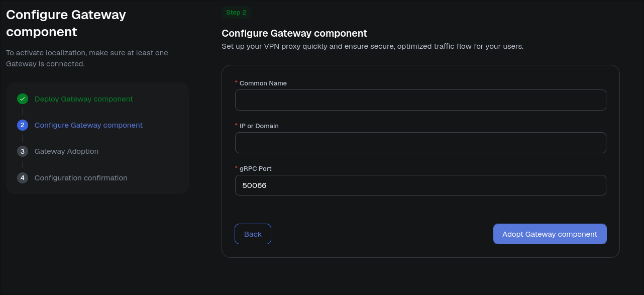Screen dimensions: 644x295
Task: Select the Configuration confirmation step
Action: point(81,178)
